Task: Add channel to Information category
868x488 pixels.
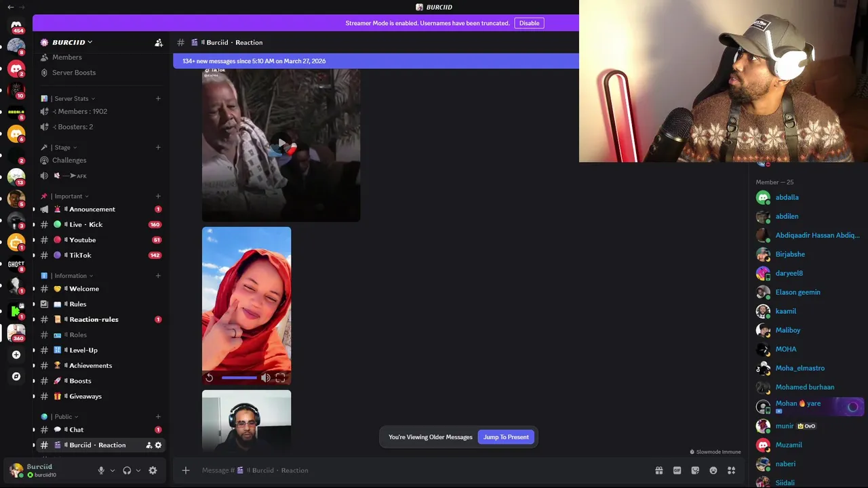Action: [158, 276]
